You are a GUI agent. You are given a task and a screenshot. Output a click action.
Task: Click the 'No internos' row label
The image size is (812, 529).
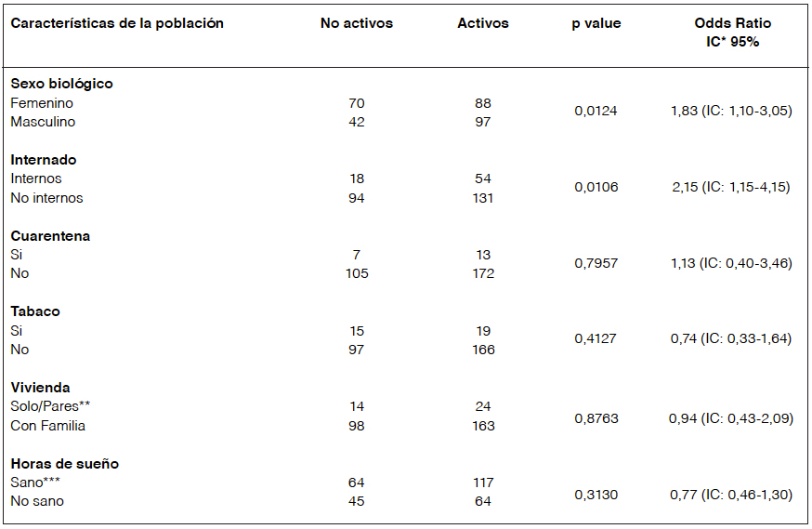(x=46, y=198)
